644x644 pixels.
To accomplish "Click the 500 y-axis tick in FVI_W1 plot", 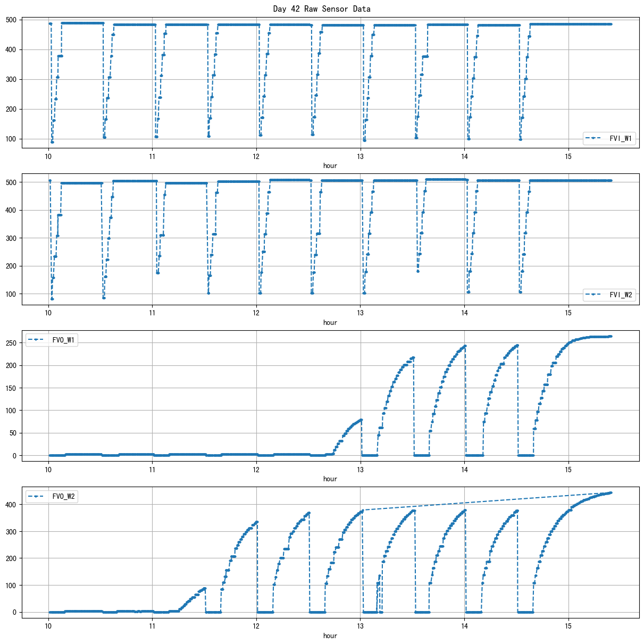I will tap(11, 20).
